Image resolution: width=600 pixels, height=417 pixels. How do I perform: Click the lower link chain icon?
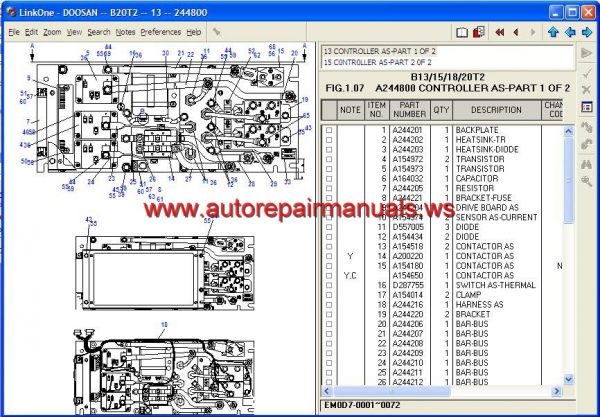(587, 144)
